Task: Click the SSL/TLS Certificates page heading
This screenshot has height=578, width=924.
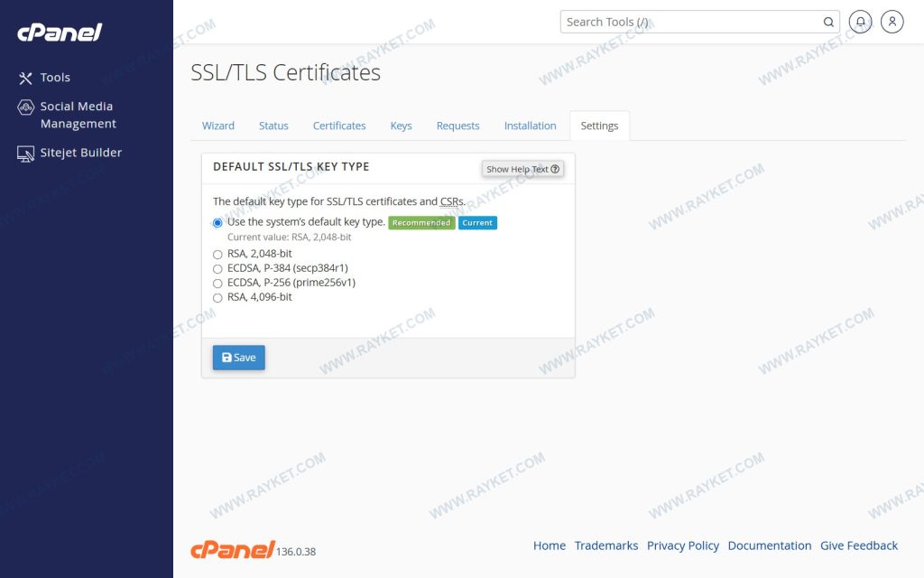Action: tap(285, 72)
